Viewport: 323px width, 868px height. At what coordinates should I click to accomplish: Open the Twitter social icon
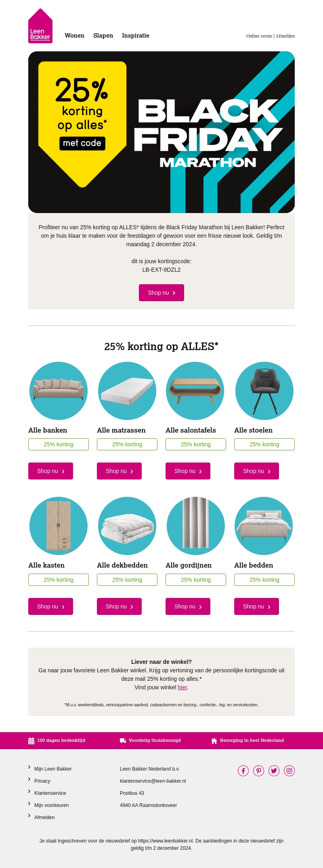pos(274,771)
